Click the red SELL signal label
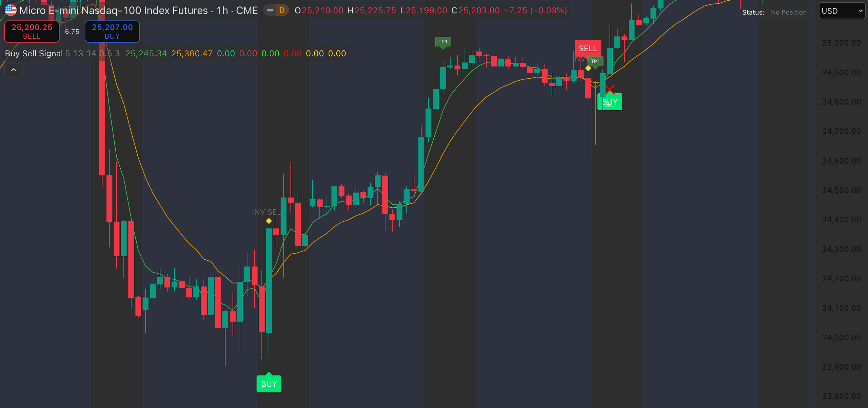868x408 pixels. (588, 49)
